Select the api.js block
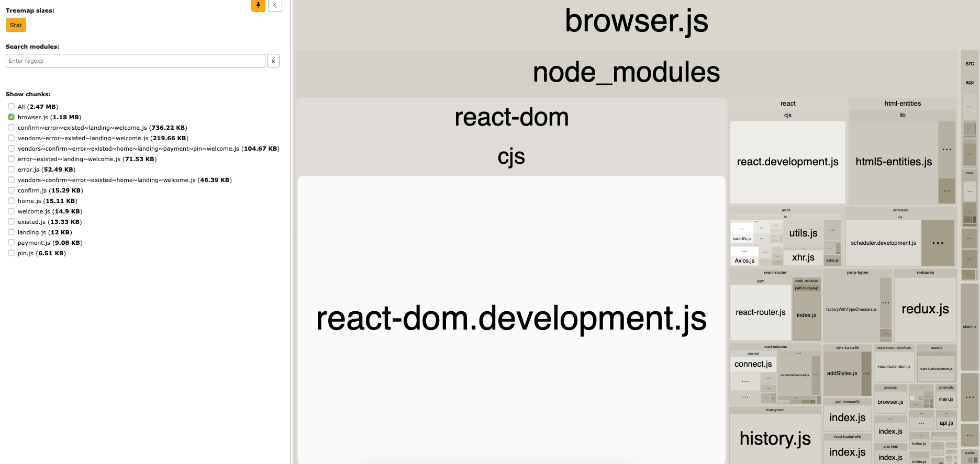 coord(945,423)
